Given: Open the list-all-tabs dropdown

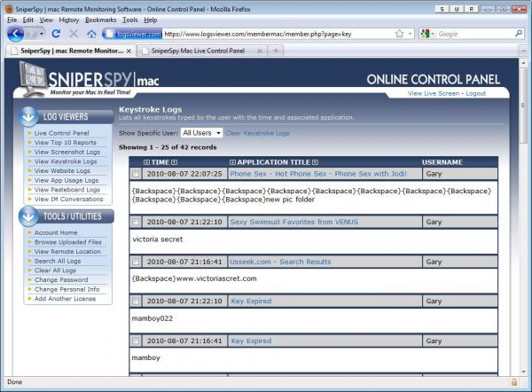Looking at the screenshot, I should click(523, 51).
